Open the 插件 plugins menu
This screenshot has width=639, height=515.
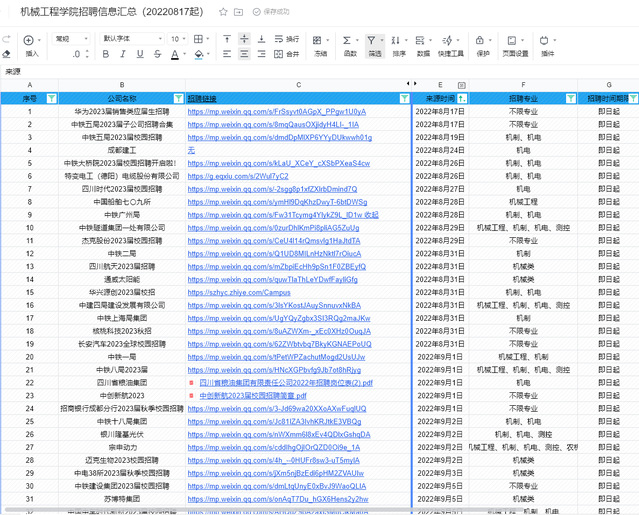coord(547,44)
